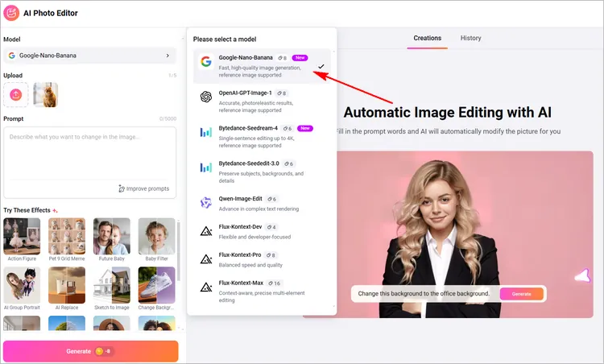Click the OpenAI logo icon in model list
This screenshot has width=604, height=364.
[x=205, y=97]
